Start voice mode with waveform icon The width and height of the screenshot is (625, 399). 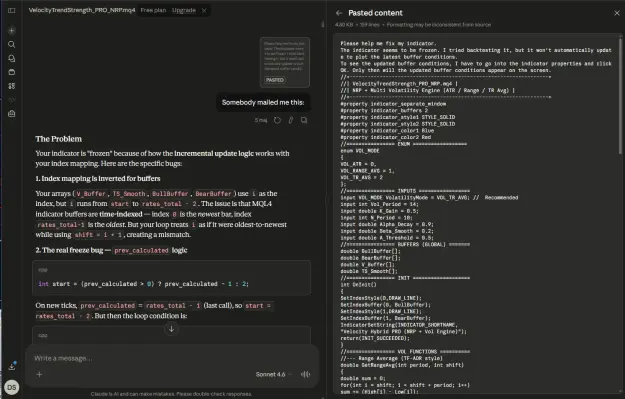click(305, 374)
